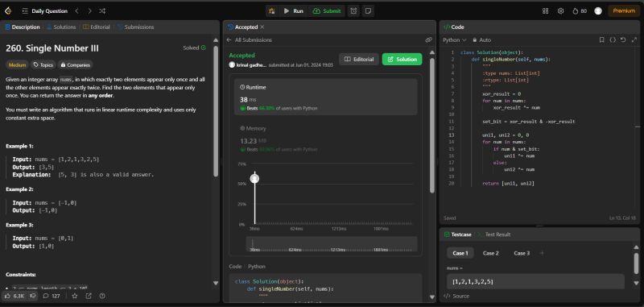The height and width of the screenshot is (307, 644).
Task: Select the Runtime stats card
Action: [x=326, y=97]
